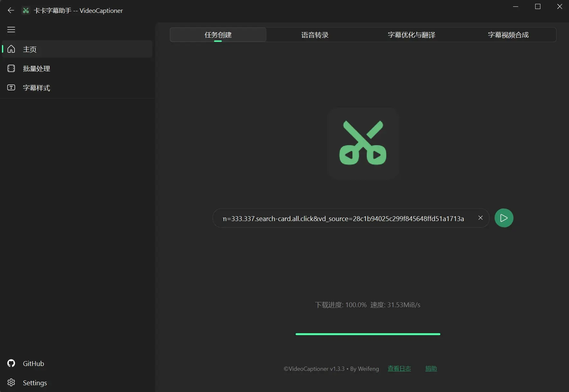
Task: Open Settings with the gear icon
Action: coord(11,383)
